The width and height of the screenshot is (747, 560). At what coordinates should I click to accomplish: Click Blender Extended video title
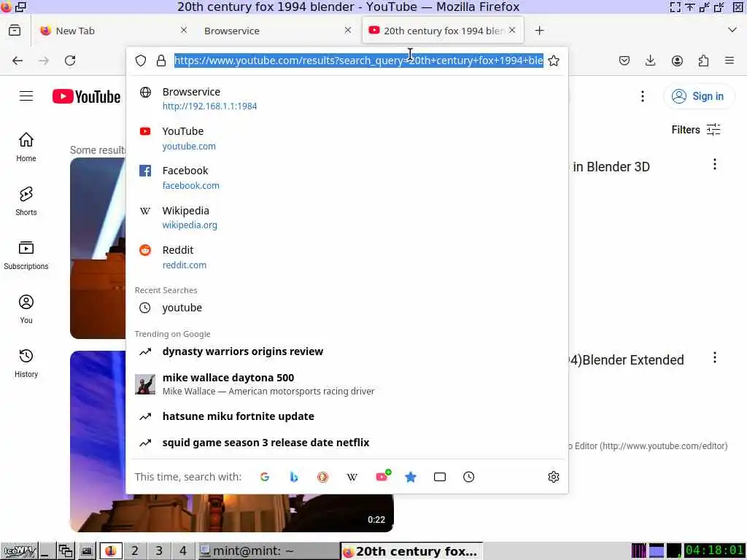click(x=626, y=359)
